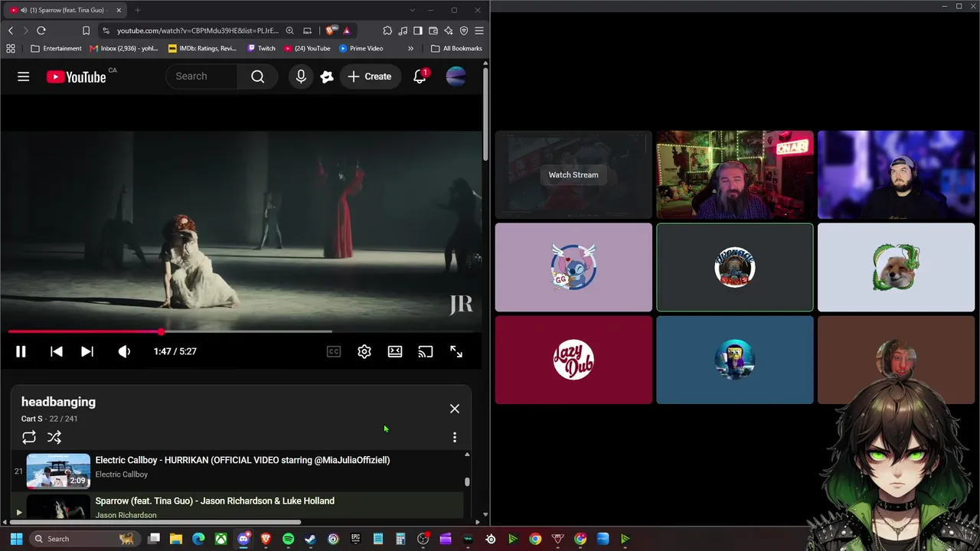Cast the video to another screen
Image resolution: width=980 pixels, height=551 pixels.
[426, 351]
